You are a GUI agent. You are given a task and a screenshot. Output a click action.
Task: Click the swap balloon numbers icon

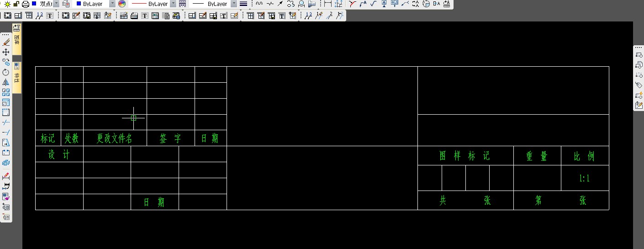(x=339, y=16)
